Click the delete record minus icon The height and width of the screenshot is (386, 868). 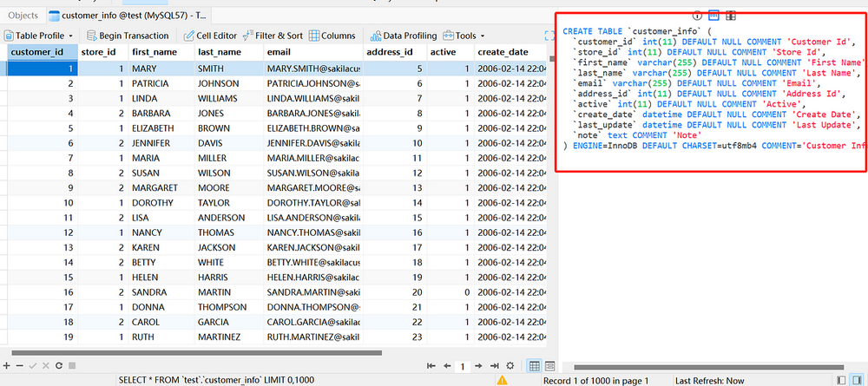coord(19,366)
